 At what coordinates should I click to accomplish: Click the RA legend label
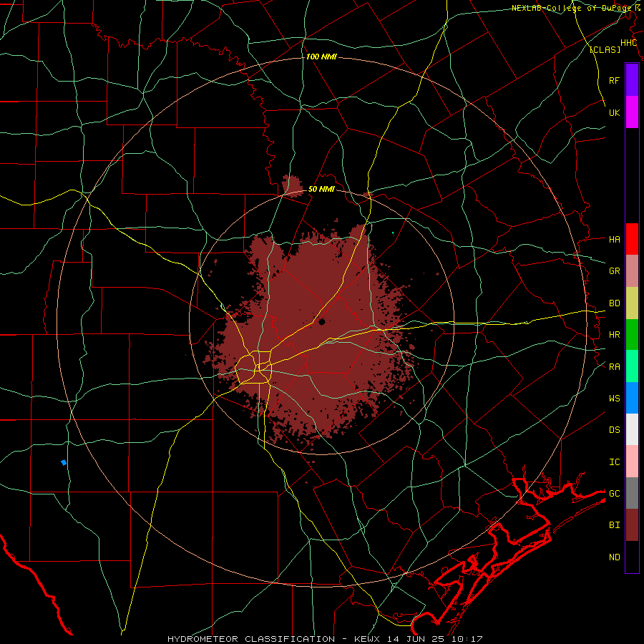click(614, 367)
